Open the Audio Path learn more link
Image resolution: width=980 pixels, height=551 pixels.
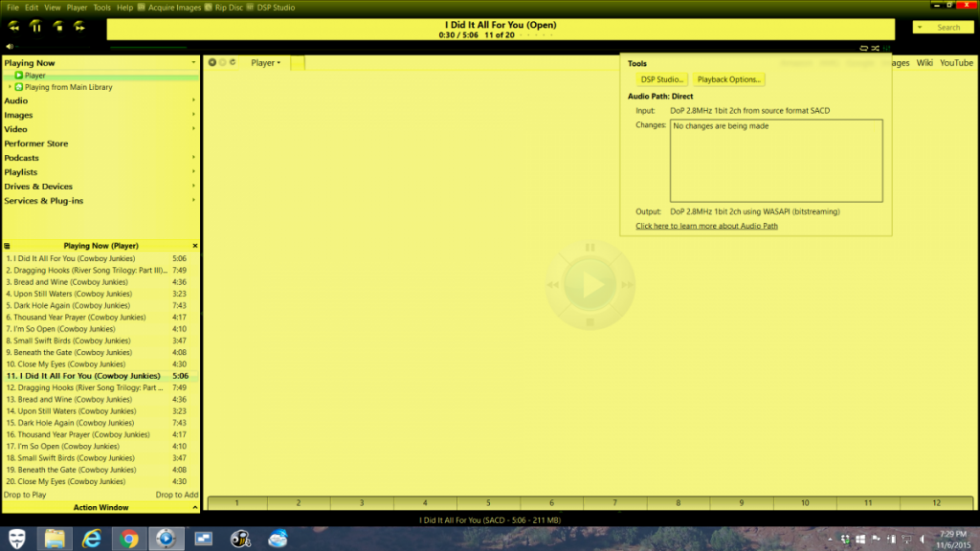coord(707,226)
